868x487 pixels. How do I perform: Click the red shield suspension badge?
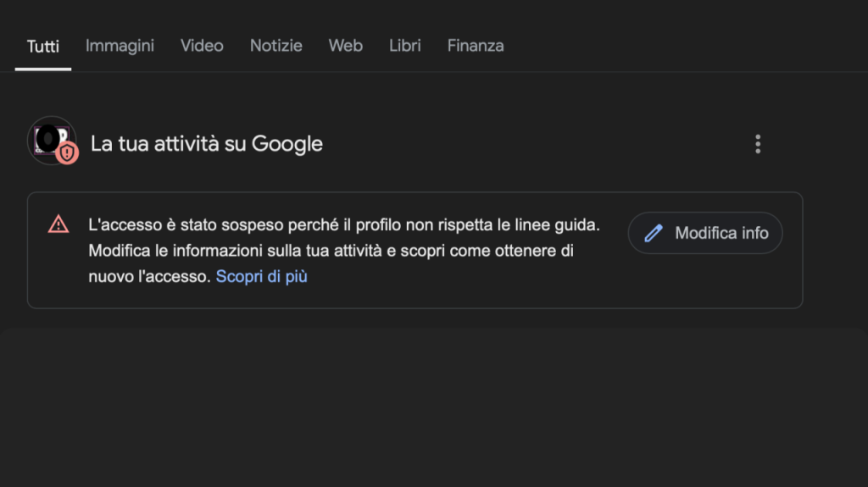(x=67, y=152)
